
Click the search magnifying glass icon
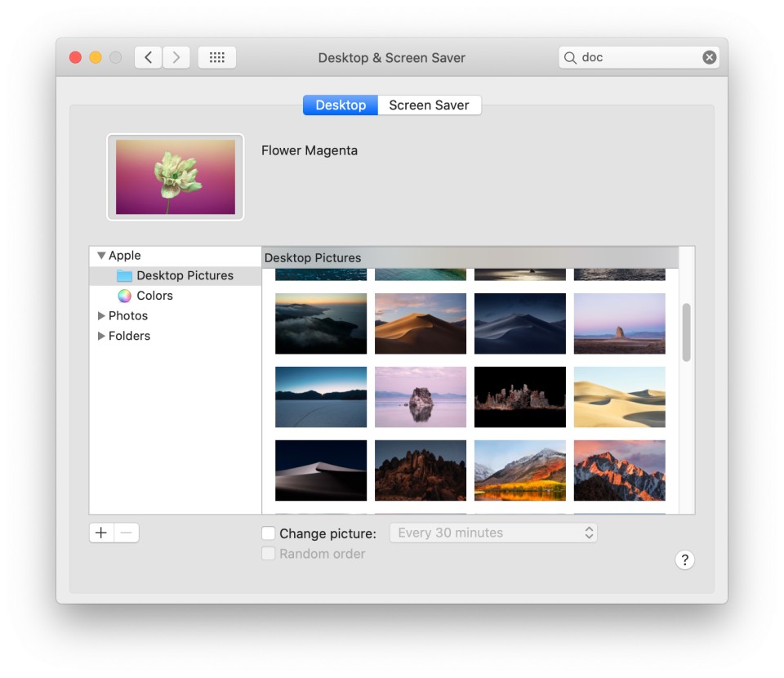(x=570, y=57)
